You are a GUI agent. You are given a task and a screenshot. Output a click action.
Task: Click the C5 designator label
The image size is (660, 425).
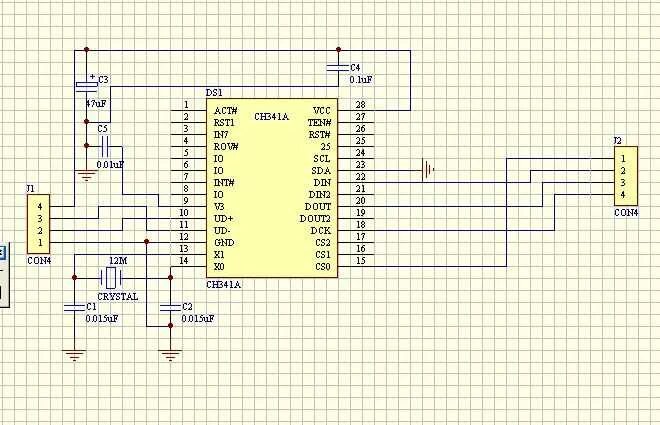pos(102,129)
